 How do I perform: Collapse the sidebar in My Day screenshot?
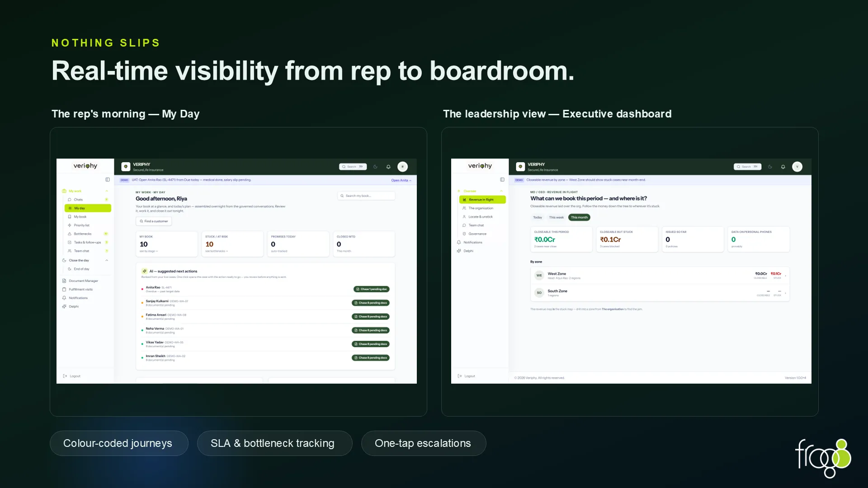pyautogui.click(x=108, y=179)
